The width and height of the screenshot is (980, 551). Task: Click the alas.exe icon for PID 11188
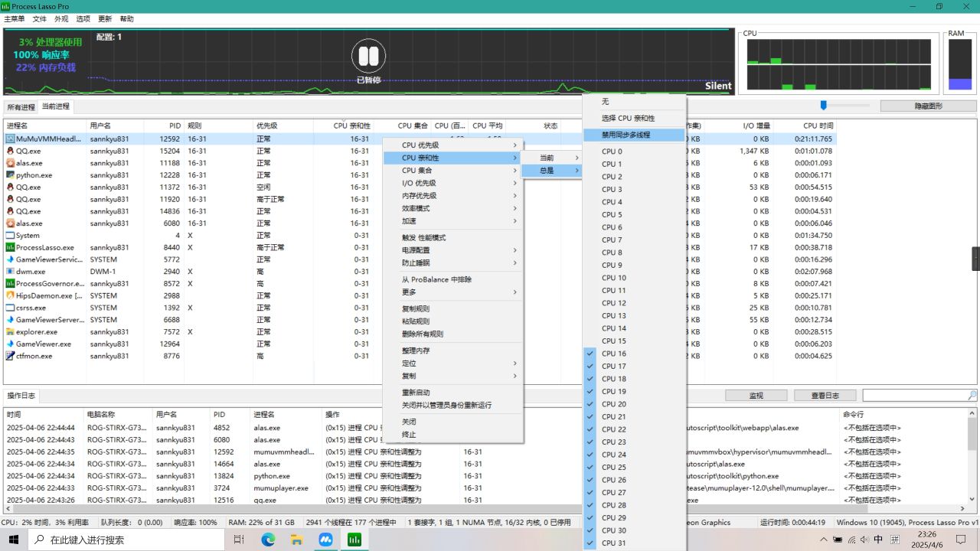11,163
